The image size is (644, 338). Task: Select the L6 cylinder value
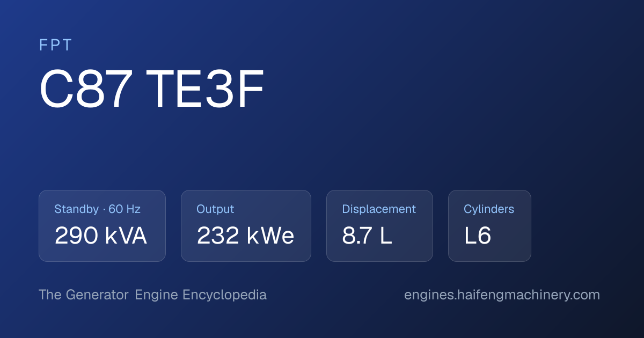[478, 236]
